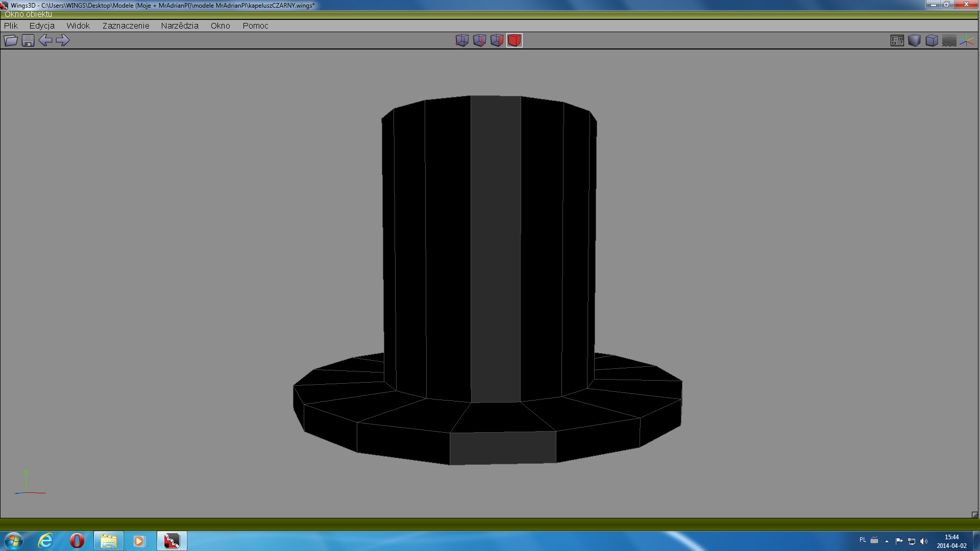Click the Open file folder icon
This screenshot has height=551, width=980.
point(11,40)
